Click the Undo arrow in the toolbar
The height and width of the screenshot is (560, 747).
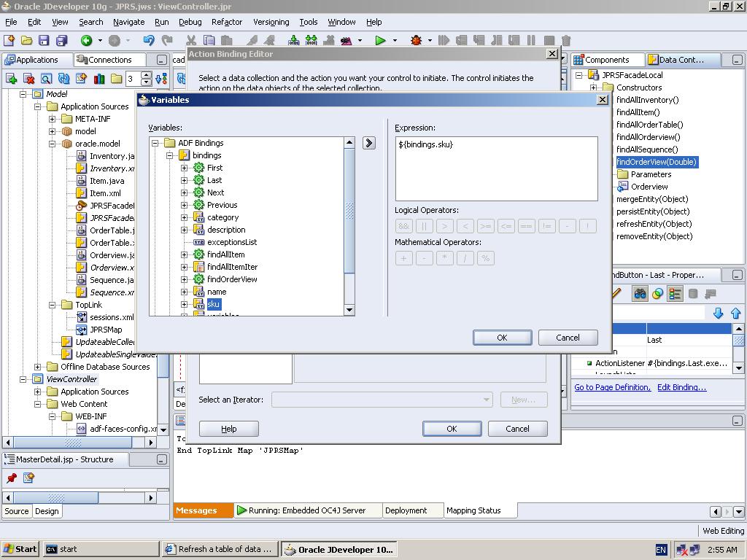tap(149, 41)
